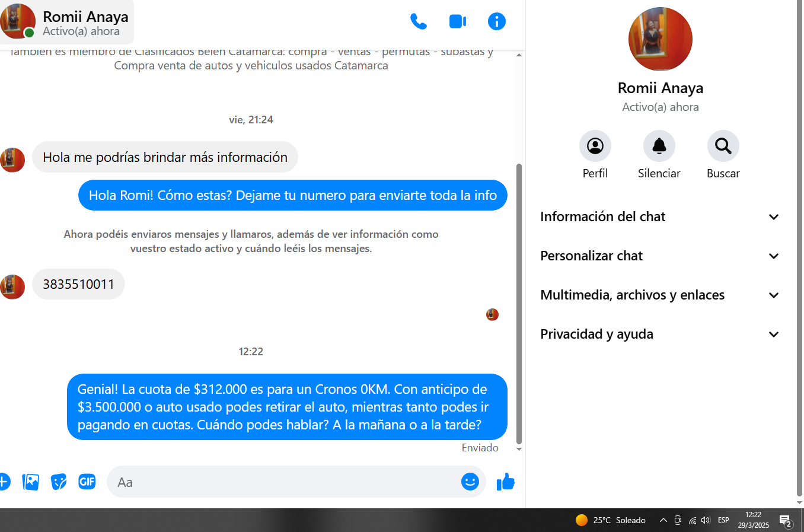This screenshot has height=532, width=804.
Task: Open more actions plus button
Action: click(x=4, y=482)
